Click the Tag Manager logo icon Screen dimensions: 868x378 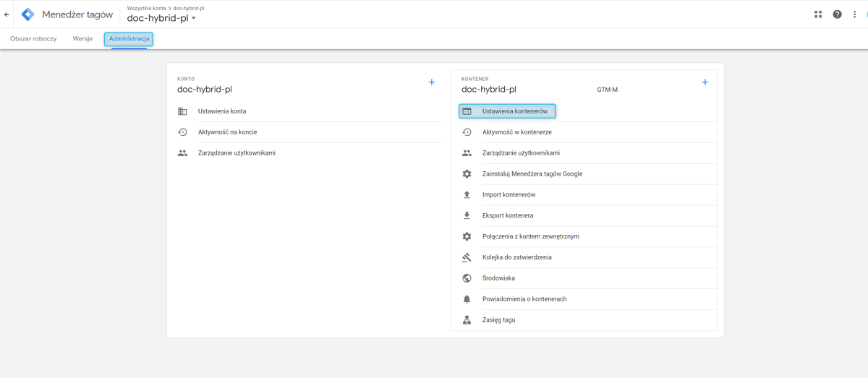pyautogui.click(x=28, y=14)
